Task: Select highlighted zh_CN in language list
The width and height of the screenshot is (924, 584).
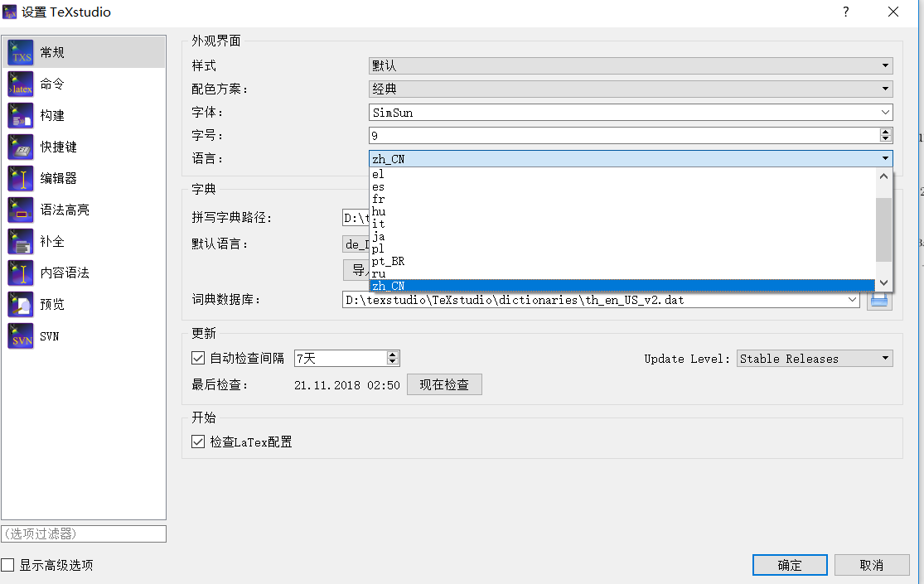Action: pyautogui.click(x=622, y=286)
